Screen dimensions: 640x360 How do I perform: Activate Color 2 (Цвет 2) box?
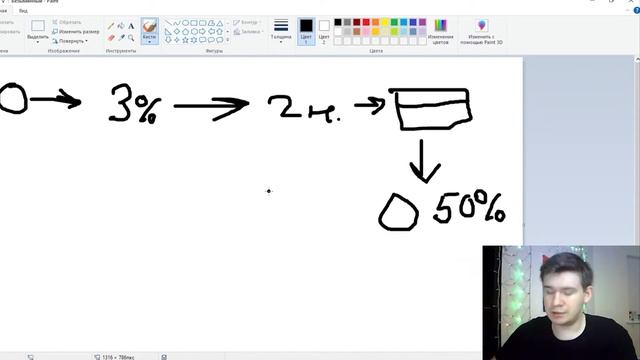coord(324,31)
